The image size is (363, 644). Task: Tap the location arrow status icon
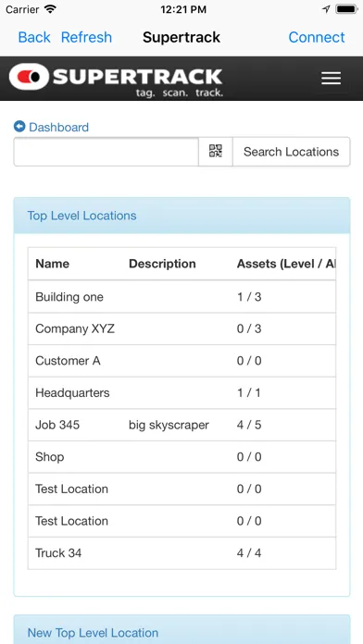tap(326, 9)
